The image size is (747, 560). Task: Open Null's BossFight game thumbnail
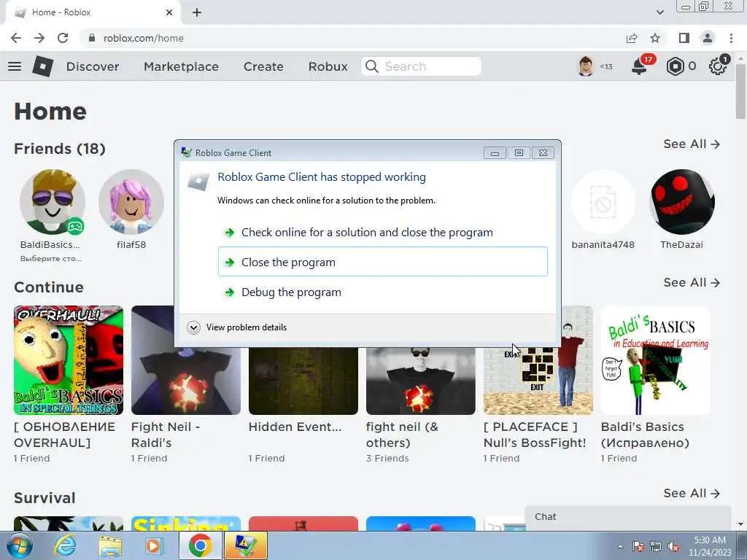coord(538,381)
